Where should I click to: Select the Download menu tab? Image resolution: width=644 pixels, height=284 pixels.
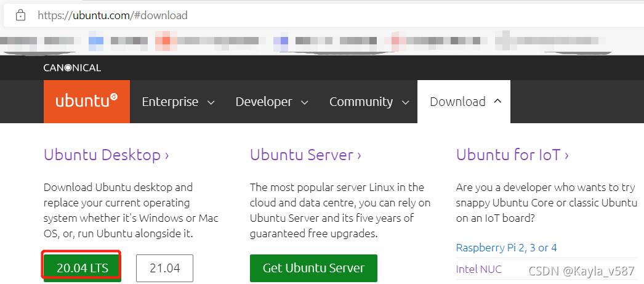pos(464,102)
